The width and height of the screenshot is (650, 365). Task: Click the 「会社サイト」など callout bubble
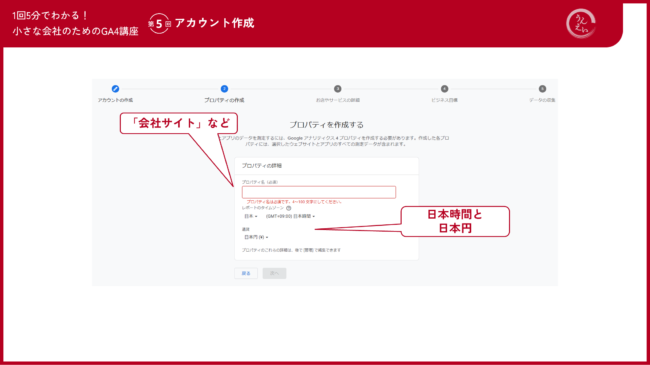[179, 123]
